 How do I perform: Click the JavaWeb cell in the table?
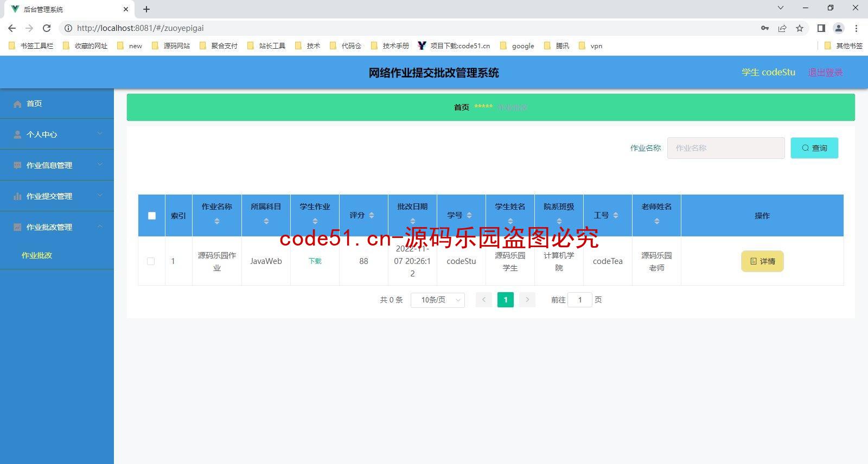(x=266, y=261)
